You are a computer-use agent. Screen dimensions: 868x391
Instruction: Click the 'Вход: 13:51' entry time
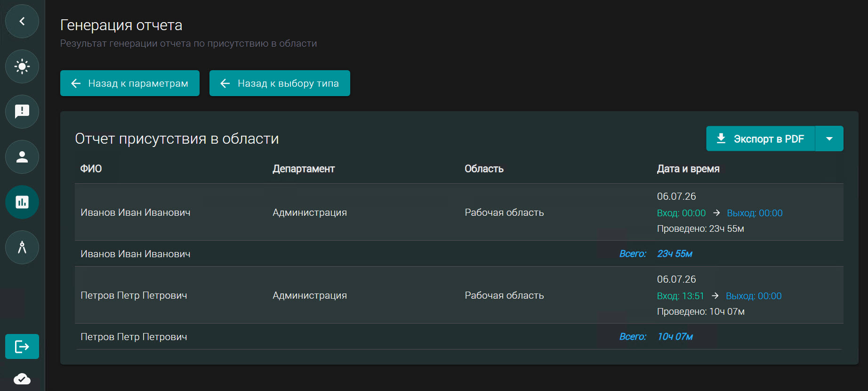(681, 296)
